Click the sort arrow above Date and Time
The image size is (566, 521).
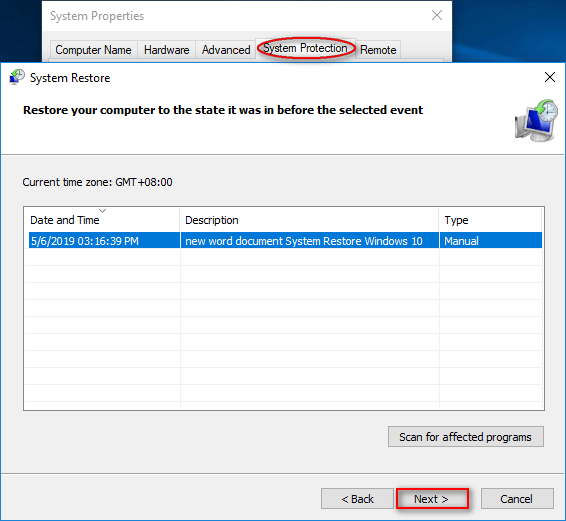point(103,210)
